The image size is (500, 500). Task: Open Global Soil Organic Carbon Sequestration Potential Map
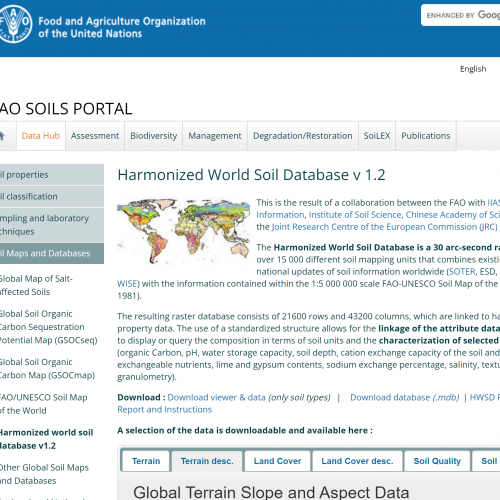point(48,327)
